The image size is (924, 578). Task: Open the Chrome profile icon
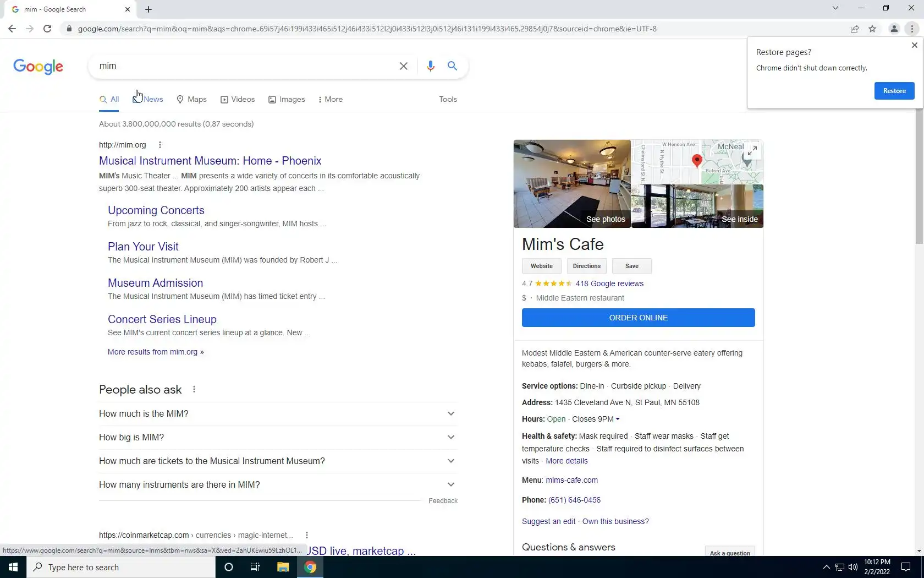coord(894,29)
